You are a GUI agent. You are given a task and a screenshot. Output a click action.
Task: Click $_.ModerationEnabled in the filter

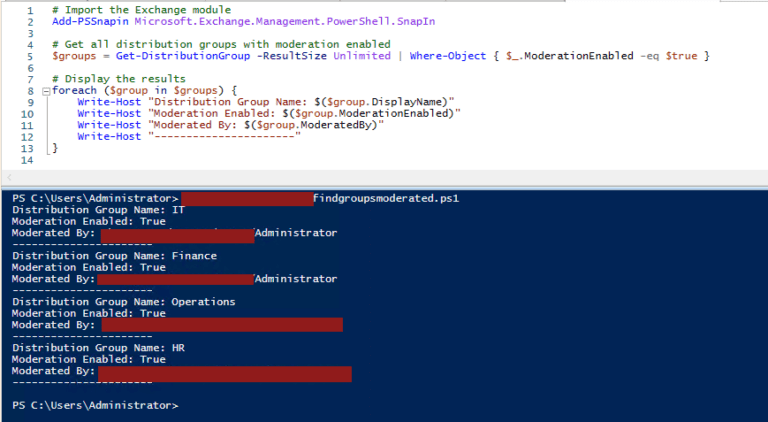click(570, 56)
